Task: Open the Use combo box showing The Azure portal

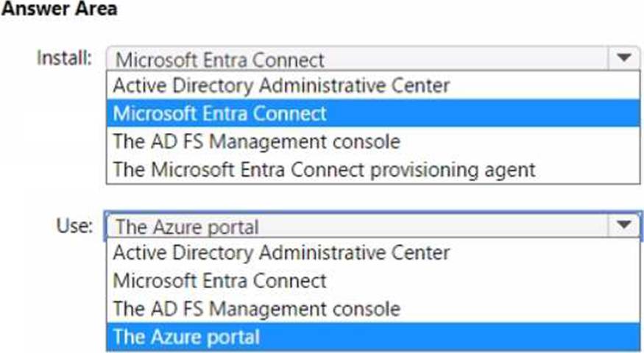Action: [x=373, y=225]
